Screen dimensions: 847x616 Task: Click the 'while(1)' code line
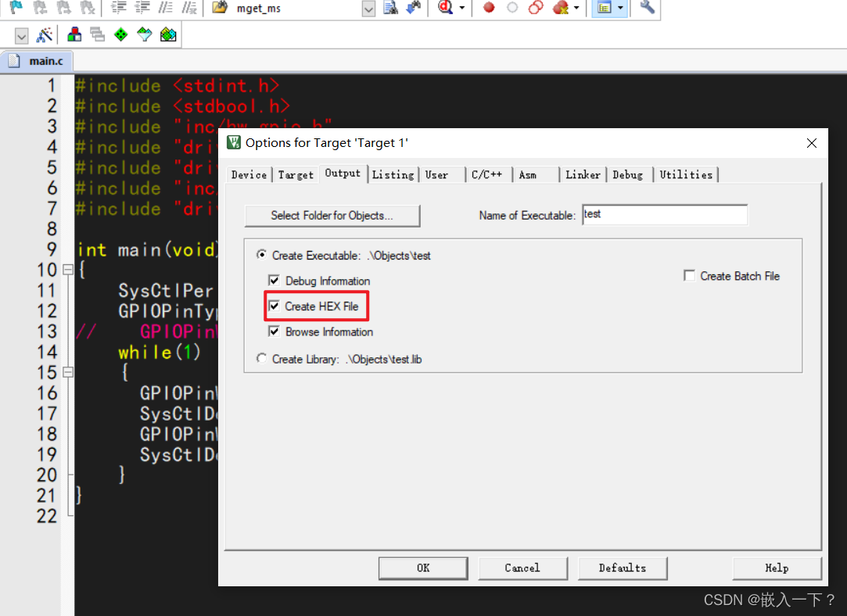(x=160, y=352)
